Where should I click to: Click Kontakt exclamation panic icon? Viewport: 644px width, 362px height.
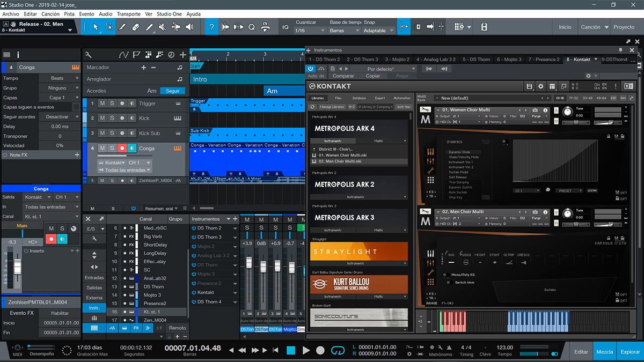coord(615,86)
